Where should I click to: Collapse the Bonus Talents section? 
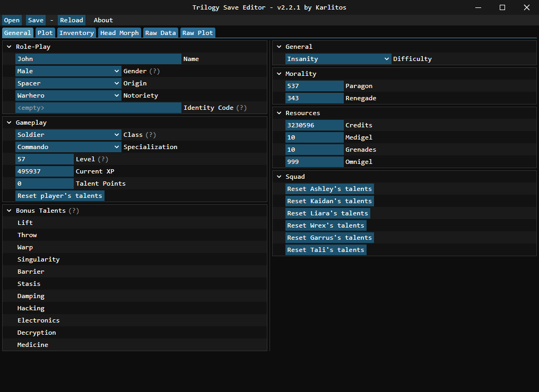(9, 211)
